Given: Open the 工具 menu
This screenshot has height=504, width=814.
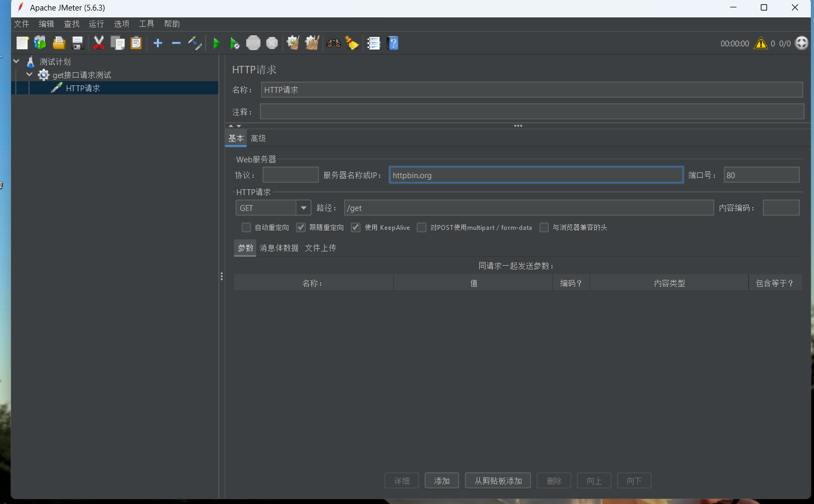Looking at the screenshot, I should tap(147, 24).
